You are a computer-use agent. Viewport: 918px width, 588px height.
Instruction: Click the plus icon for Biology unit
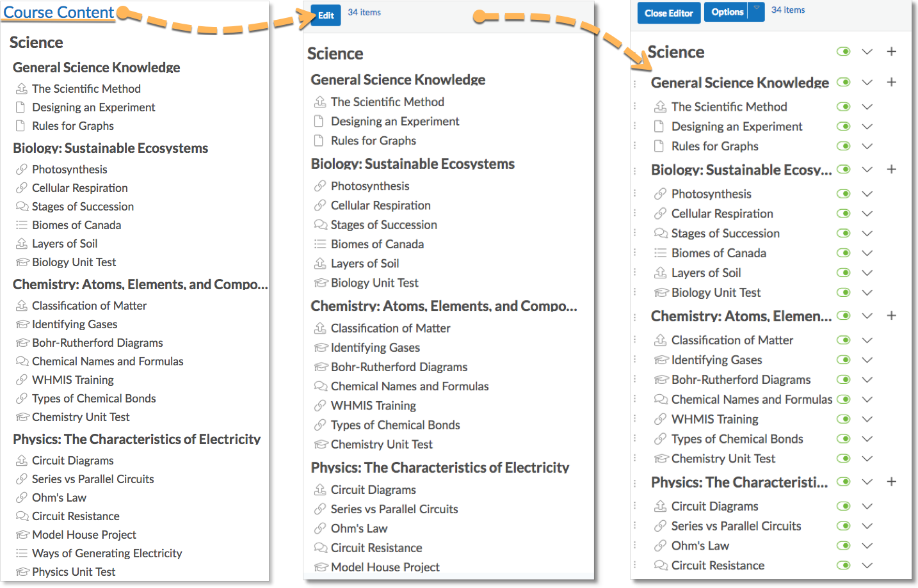tap(891, 170)
